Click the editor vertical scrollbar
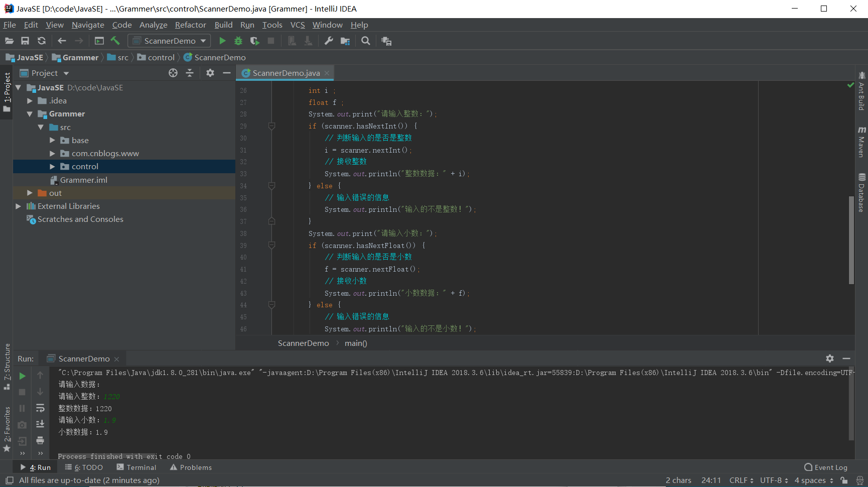Image resolution: width=868 pixels, height=487 pixels. pos(851,240)
